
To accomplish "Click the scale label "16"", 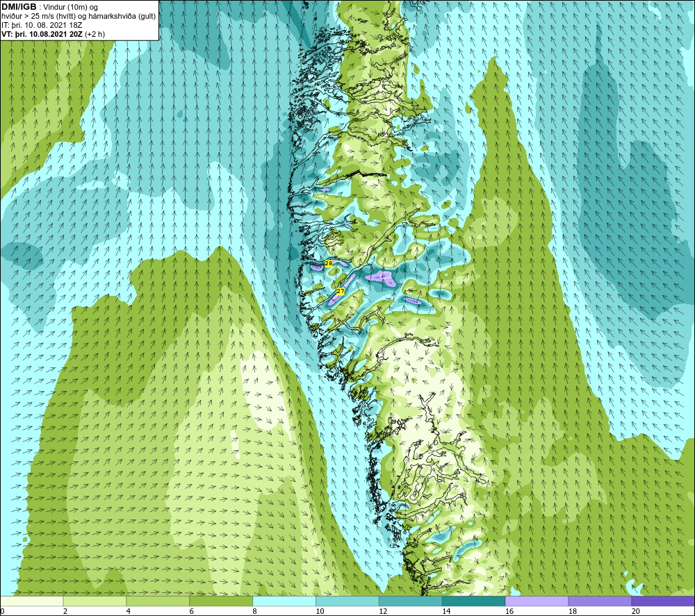I will 509,611.
